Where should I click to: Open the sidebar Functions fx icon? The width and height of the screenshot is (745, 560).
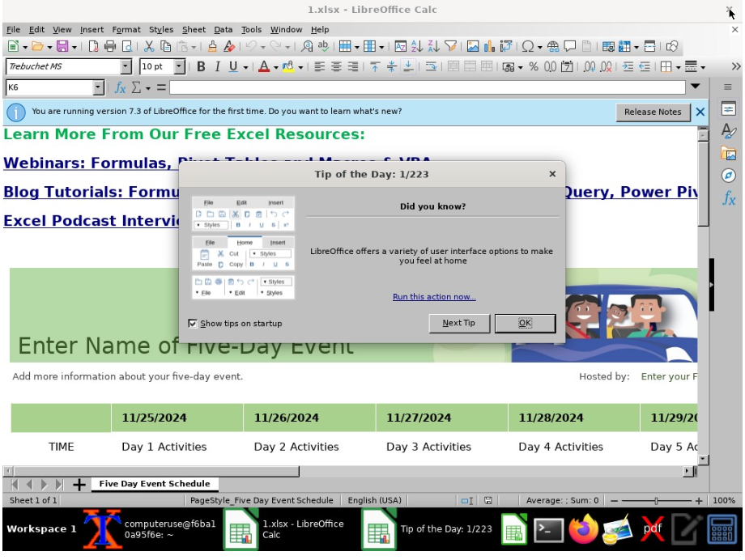click(x=728, y=197)
